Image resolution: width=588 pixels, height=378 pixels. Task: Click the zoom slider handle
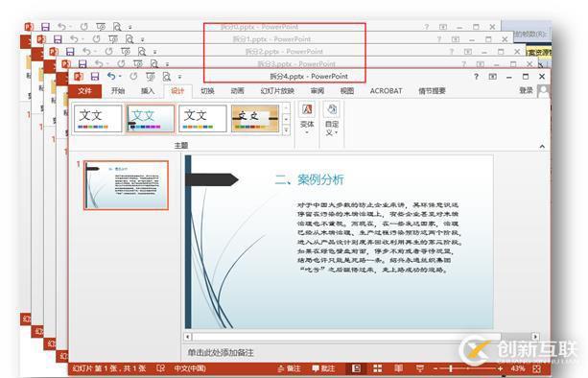tap(451, 369)
